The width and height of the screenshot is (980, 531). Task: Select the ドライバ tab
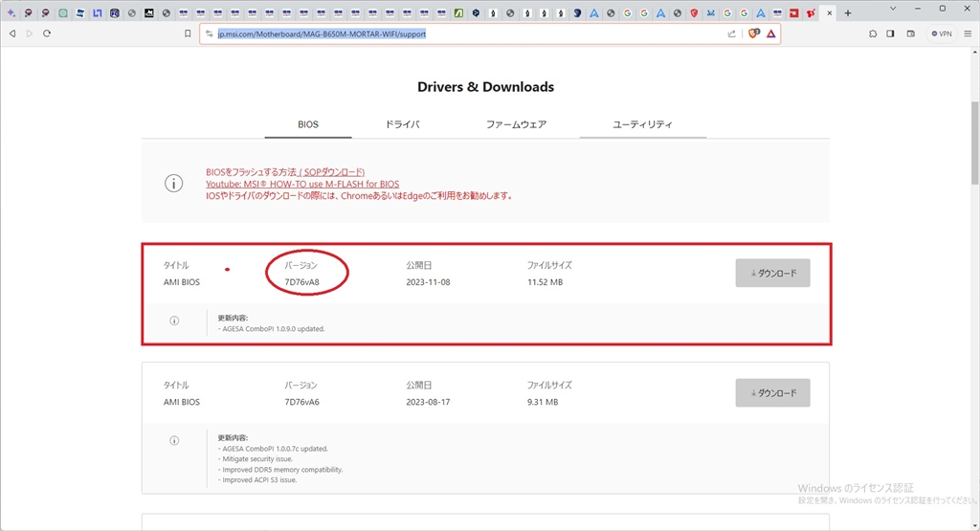[402, 124]
